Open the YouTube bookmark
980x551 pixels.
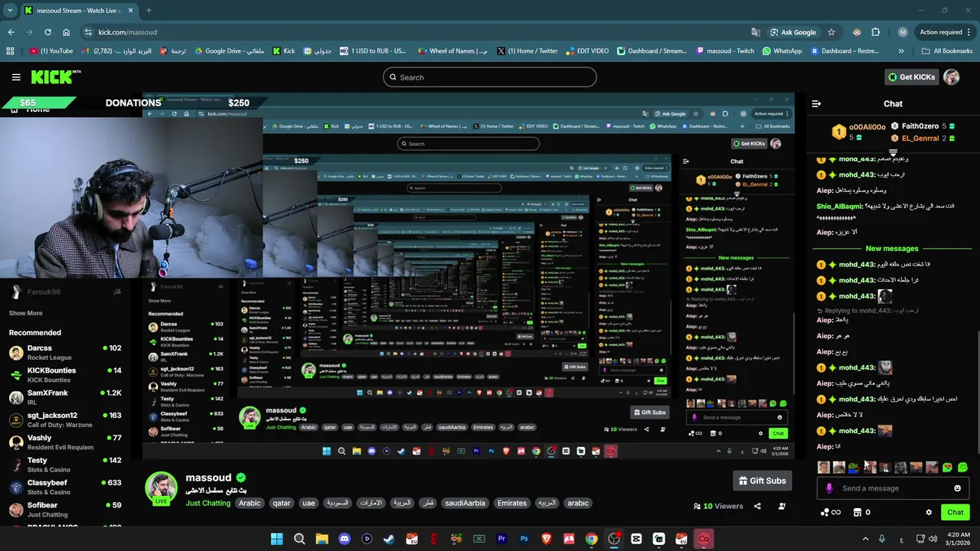click(51, 51)
